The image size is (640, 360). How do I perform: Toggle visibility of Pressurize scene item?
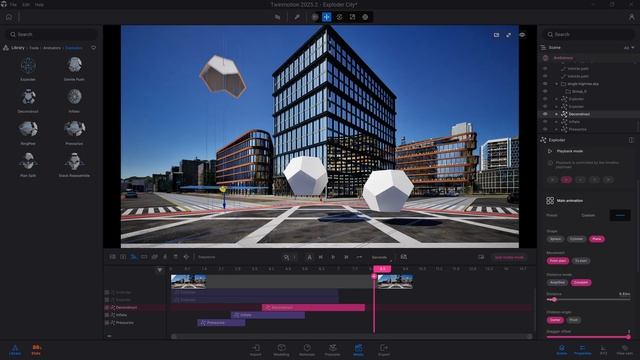[545, 129]
